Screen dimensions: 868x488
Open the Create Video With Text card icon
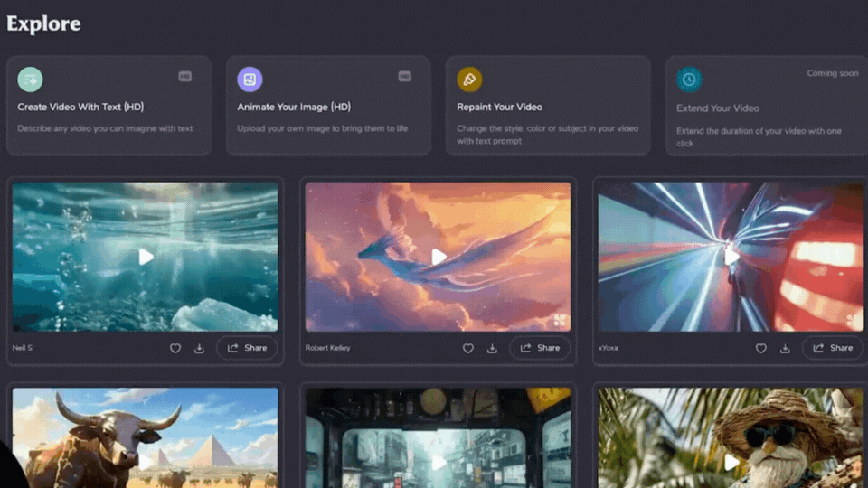click(x=30, y=80)
